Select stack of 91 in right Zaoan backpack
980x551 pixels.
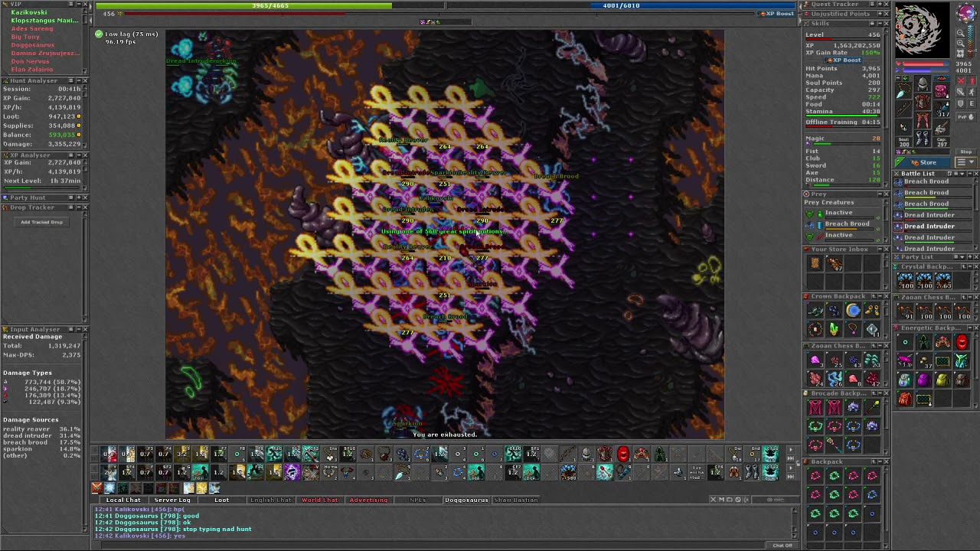905,311
